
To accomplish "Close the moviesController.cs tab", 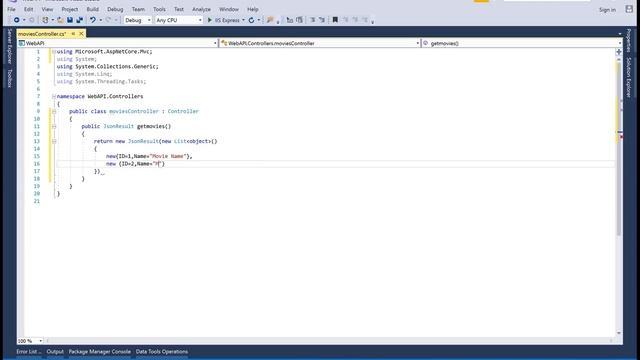I will (81, 33).
